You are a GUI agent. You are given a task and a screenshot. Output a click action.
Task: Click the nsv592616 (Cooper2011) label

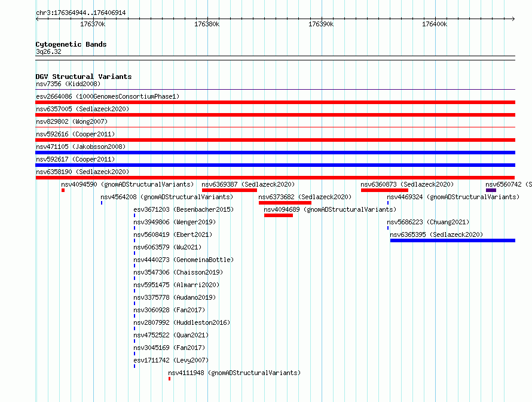point(75,134)
